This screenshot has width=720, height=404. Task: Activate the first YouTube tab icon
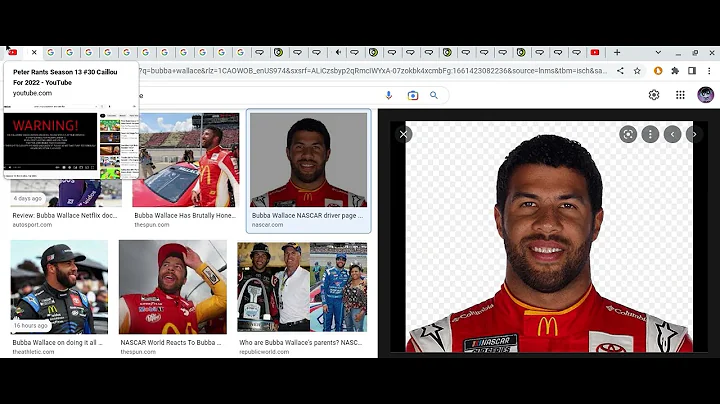(x=13, y=52)
